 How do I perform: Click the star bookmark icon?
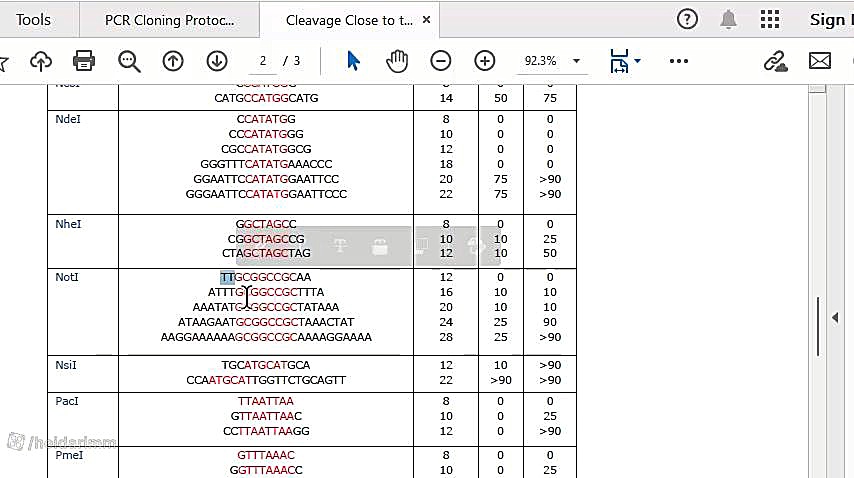3,62
